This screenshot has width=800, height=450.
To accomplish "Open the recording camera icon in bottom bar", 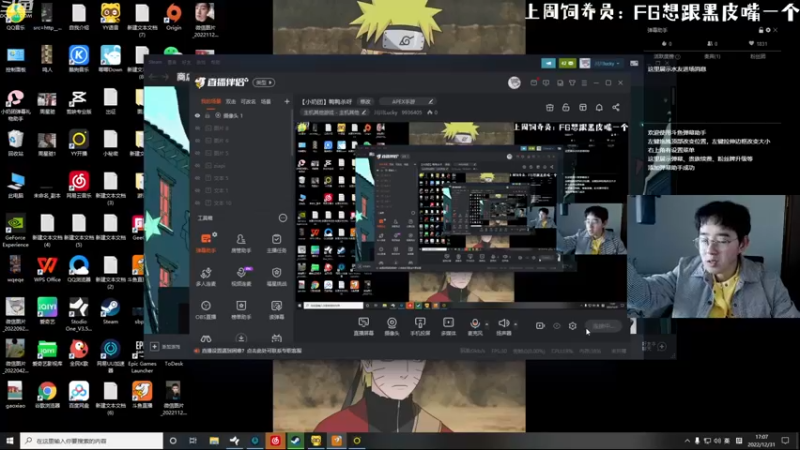I will pyautogui.click(x=540, y=326).
